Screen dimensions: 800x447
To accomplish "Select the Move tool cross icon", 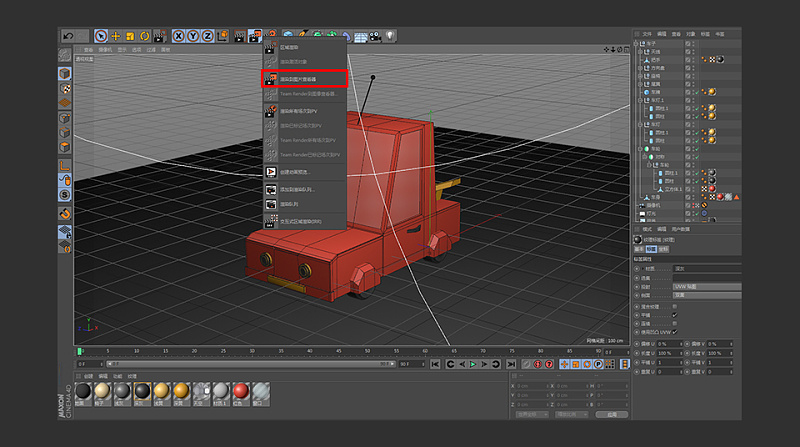I will [x=116, y=36].
